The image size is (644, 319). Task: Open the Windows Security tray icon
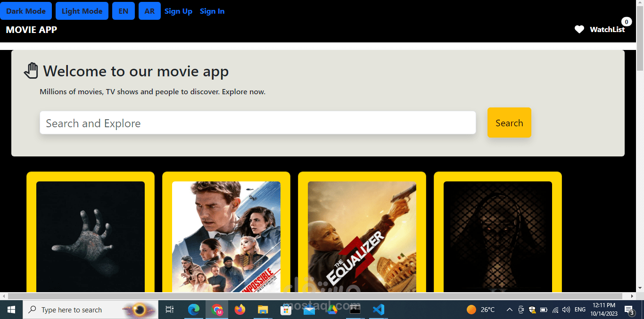pos(532,310)
